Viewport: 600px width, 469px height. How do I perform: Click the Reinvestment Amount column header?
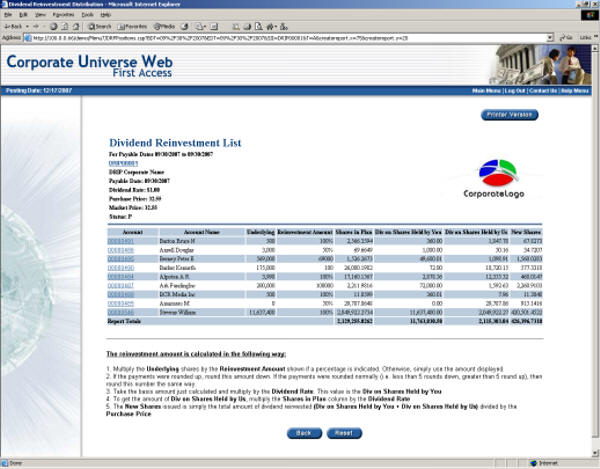tap(305, 232)
